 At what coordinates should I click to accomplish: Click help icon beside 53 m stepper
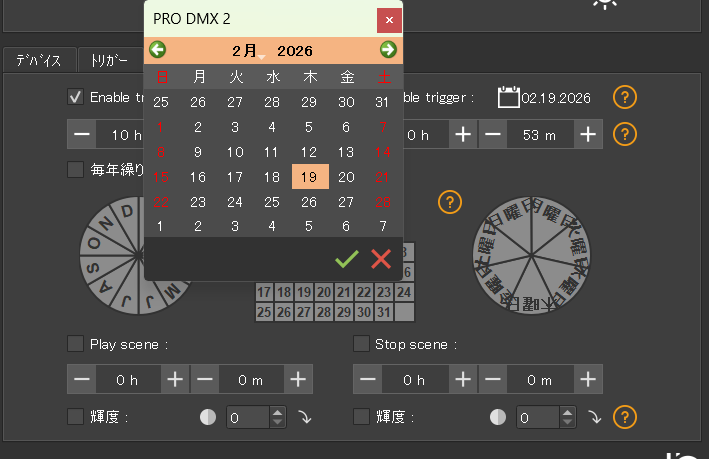pyautogui.click(x=625, y=134)
